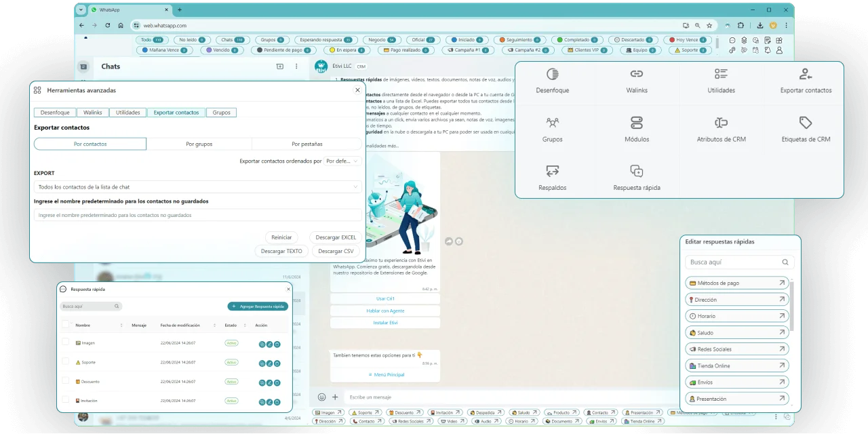Click the Etiquetas de CRM tag icon
The width and height of the screenshot is (868, 434).
805,123
